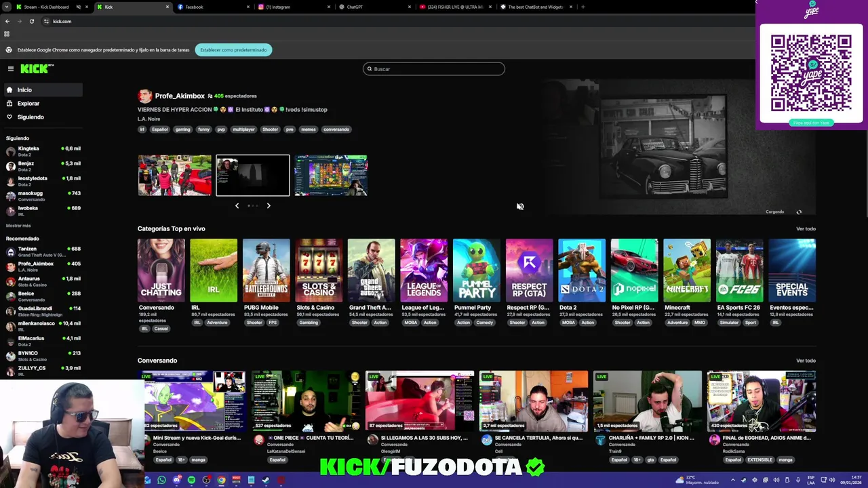Open PUBG Mobile category card
868x488 pixels.
point(266,270)
